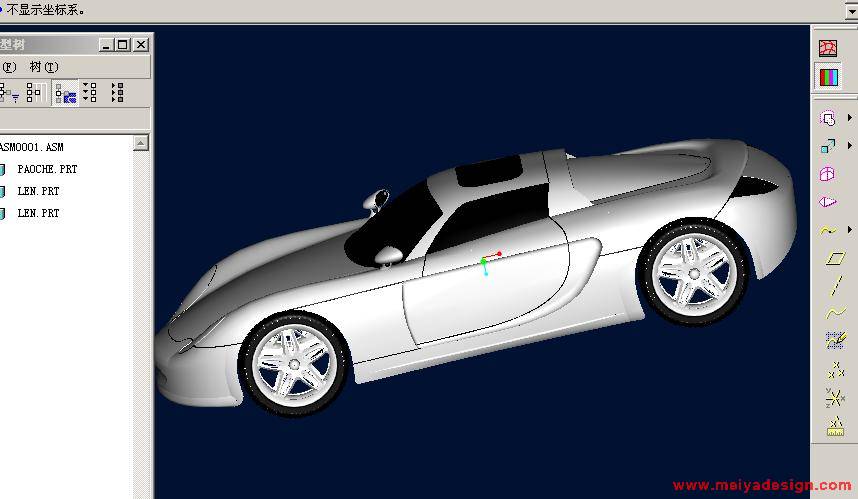The width and height of the screenshot is (858, 499).
Task: Open the 树(T) menu
Action: (x=44, y=67)
